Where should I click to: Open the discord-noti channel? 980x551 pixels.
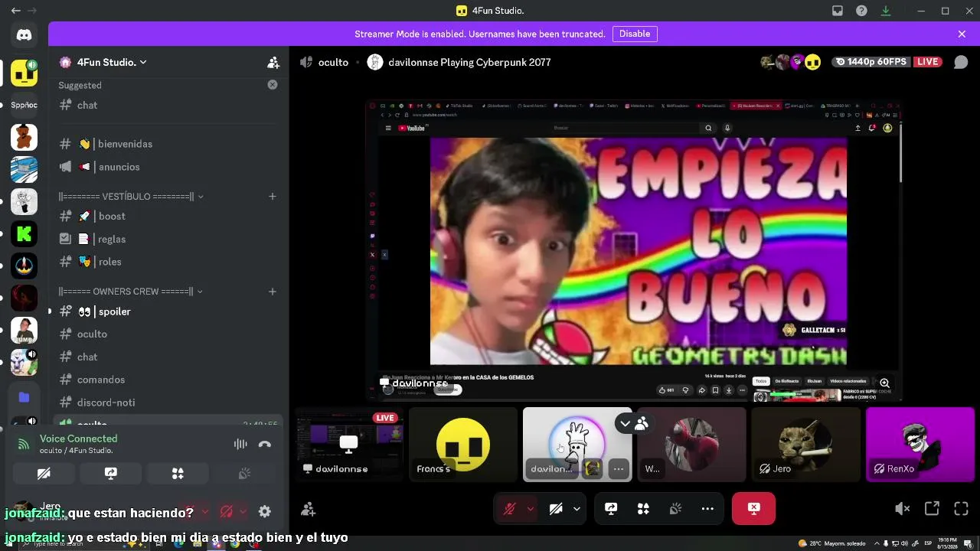tap(168, 403)
